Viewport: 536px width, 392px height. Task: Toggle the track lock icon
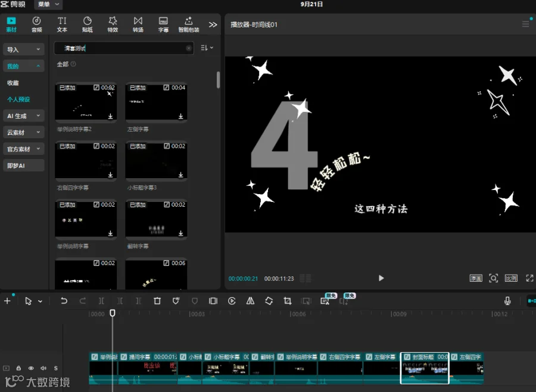coord(19,368)
